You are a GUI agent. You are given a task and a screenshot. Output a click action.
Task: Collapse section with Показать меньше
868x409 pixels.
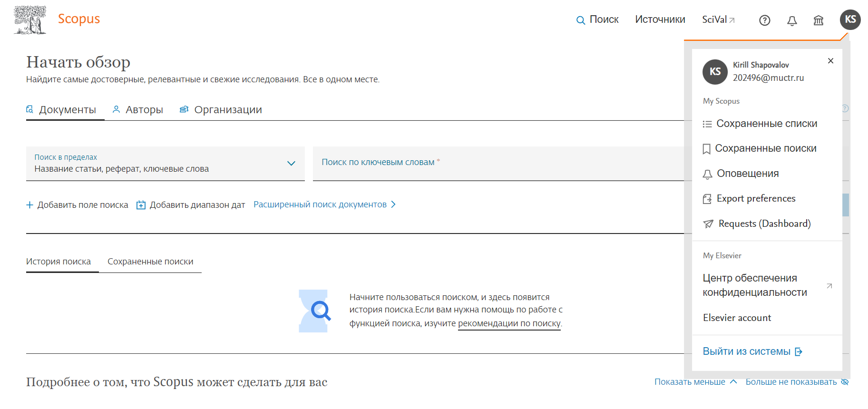point(695,382)
